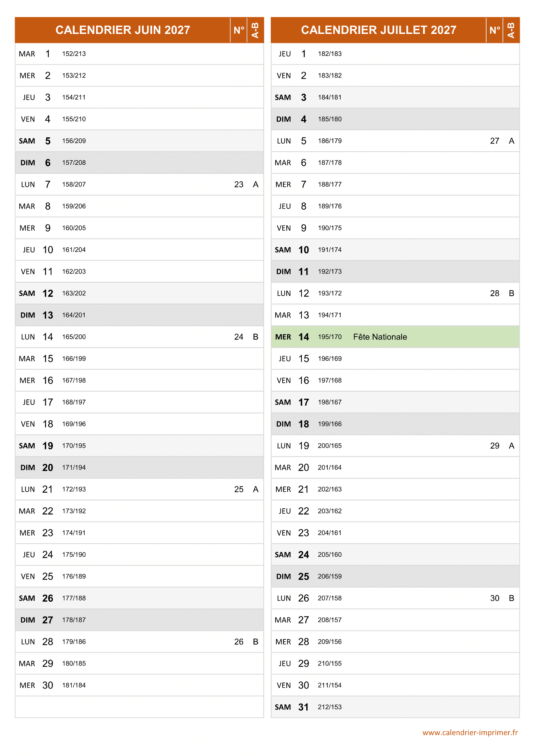Select Wednesday July 14 date number
The height and width of the screenshot is (756, 535).
point(304,337)
